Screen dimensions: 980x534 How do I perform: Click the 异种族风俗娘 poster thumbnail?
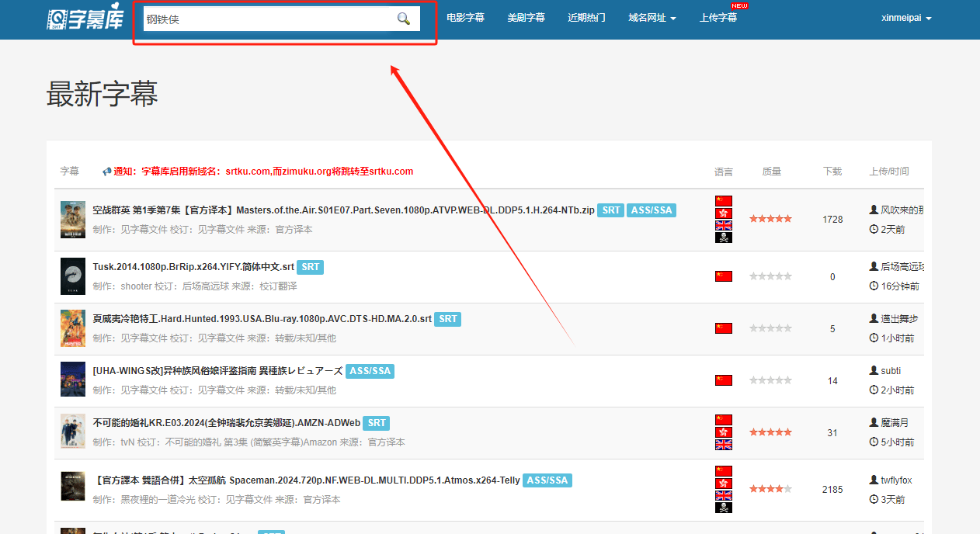73,380
